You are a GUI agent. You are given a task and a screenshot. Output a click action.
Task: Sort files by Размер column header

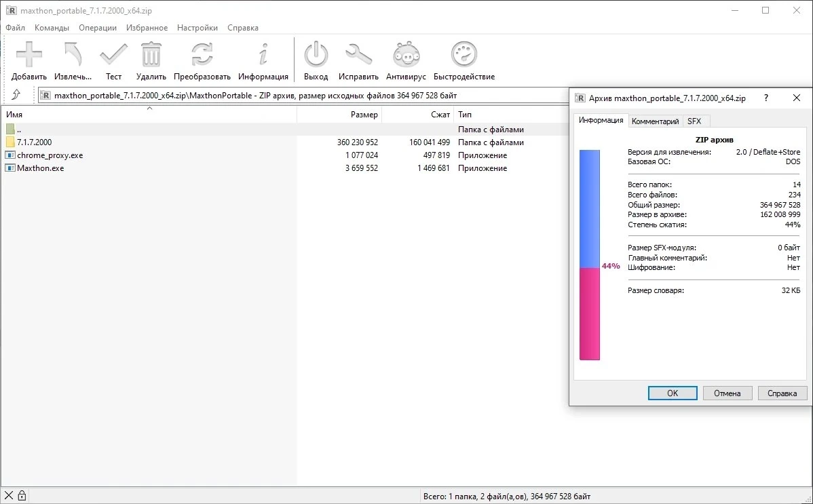point(339,114)
